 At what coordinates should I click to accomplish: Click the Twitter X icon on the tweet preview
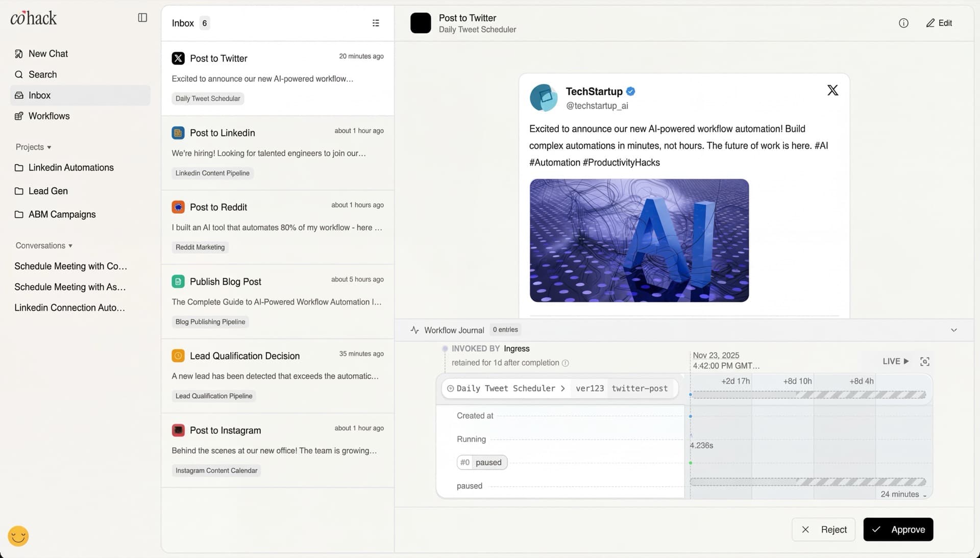pos(832,90)
